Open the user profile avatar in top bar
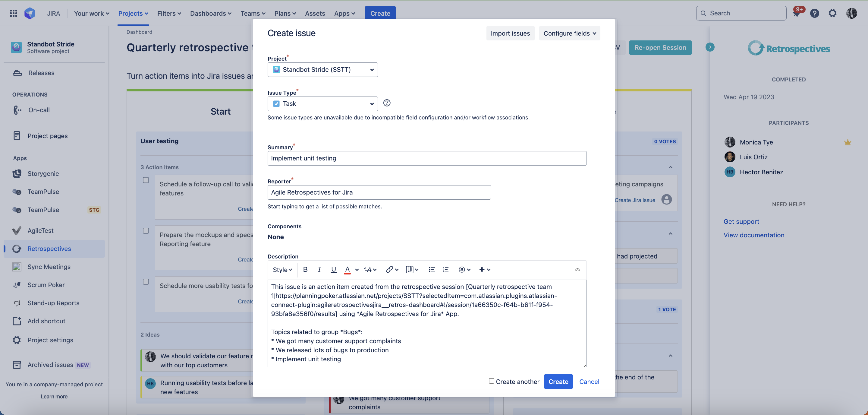The width and height of the screenshot is (868, 415). pyautogui.click(x=851, y=13)
